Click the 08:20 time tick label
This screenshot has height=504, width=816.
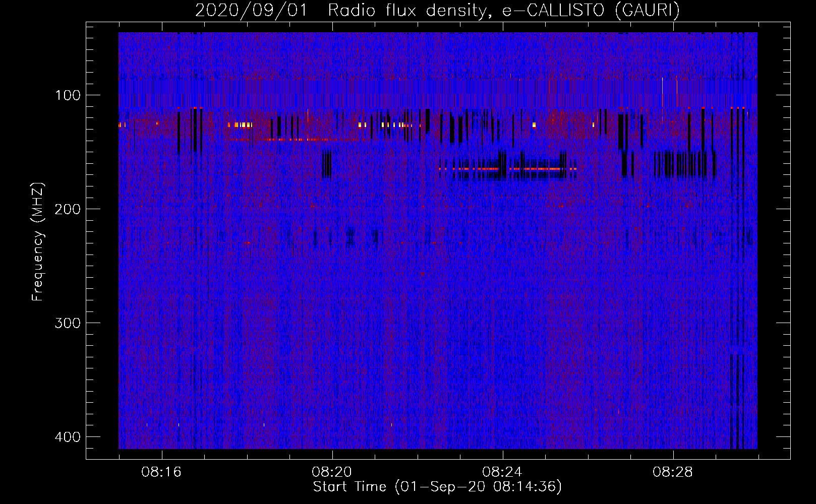332,472
